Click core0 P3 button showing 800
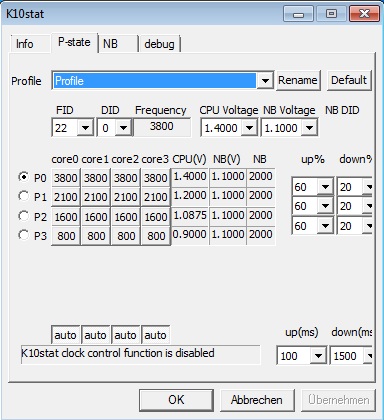The width and height of the screenshot is (384, 420). [x=66, y=236]
